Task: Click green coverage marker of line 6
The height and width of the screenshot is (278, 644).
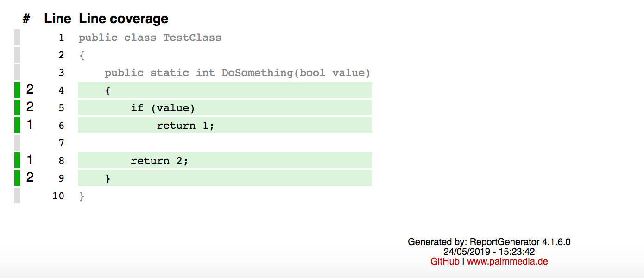Action: coord(17,125)
